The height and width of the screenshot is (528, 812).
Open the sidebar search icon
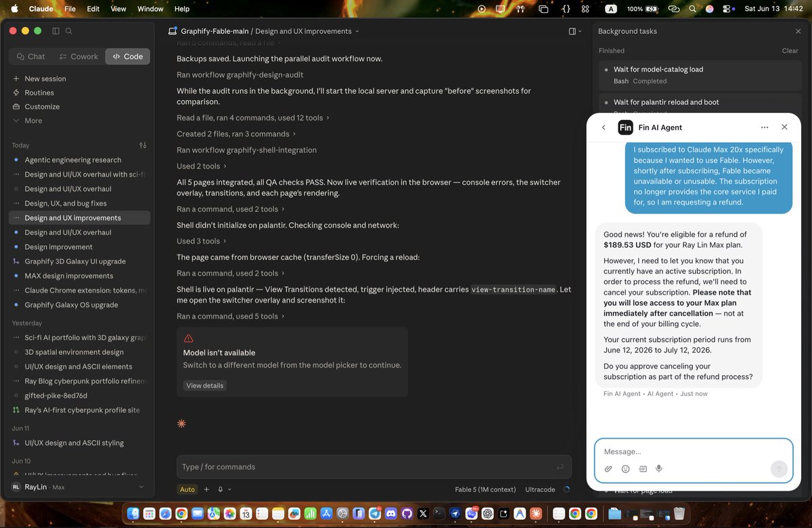coord(69,31)
